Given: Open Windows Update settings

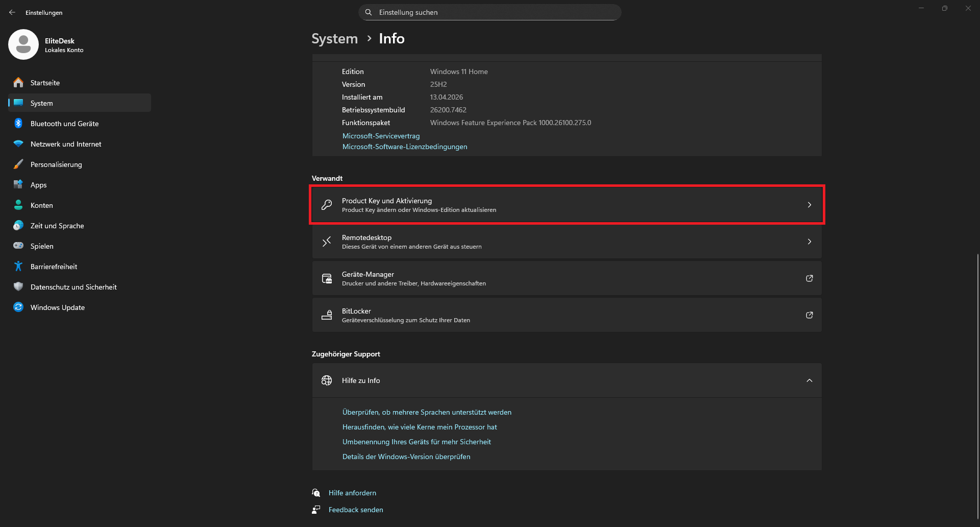Looking at the screenshot, I should coord(80,307).
